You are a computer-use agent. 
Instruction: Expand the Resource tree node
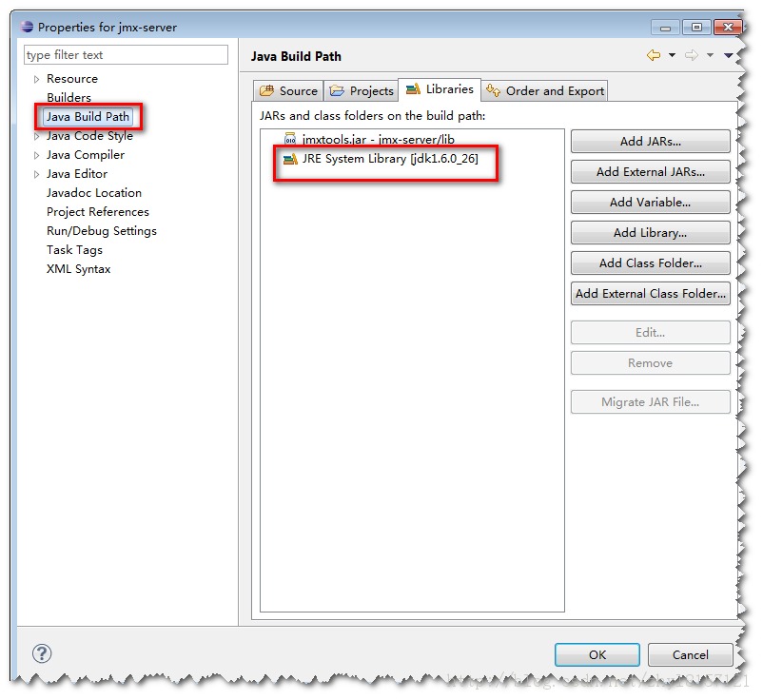coord(36,79)
